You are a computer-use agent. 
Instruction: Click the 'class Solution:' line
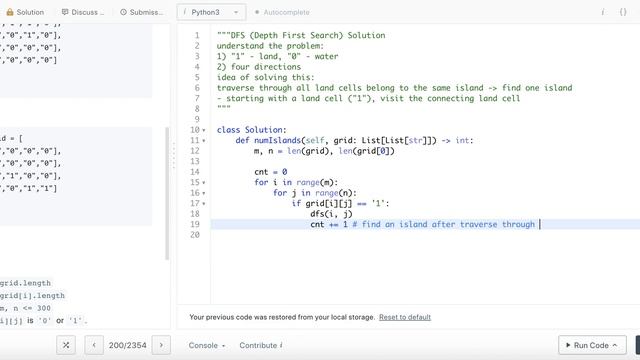point(251,130)
